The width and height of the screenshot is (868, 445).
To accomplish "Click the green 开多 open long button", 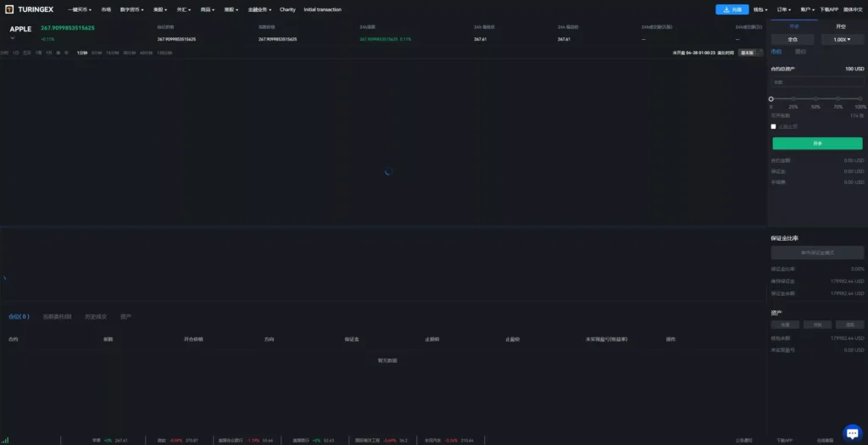I will [x=817, y=143].
